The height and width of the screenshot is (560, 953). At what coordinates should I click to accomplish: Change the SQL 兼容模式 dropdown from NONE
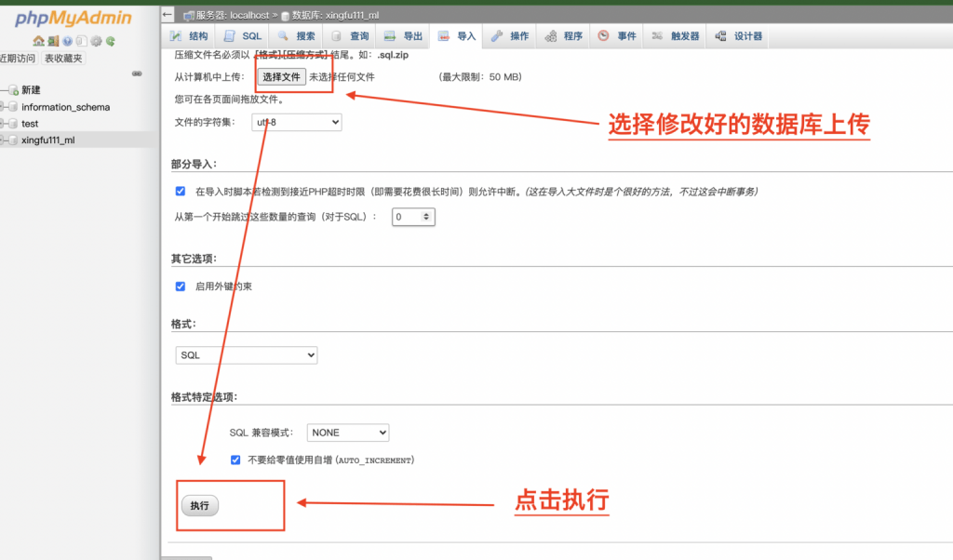click(x=347, y=432)
